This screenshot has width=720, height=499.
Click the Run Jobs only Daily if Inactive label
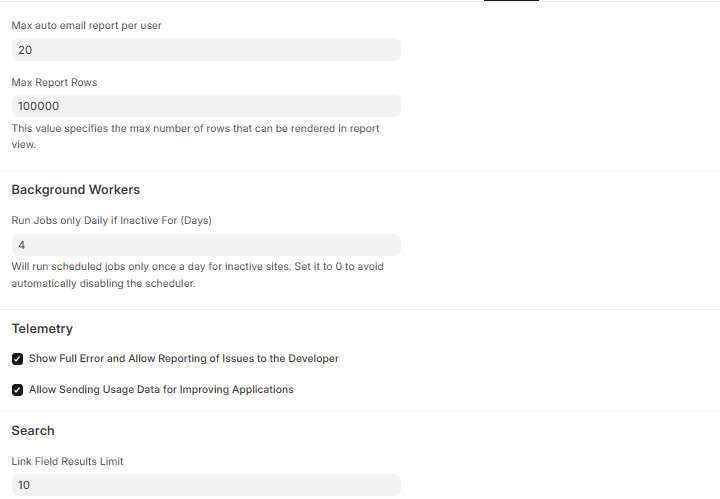pyautogui.click(x=111, y=220)
